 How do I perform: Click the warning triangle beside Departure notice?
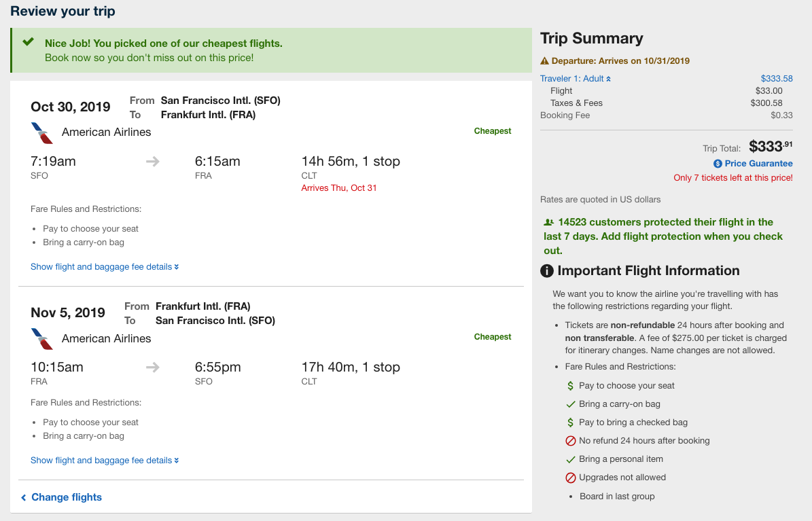tap(544, 61)
